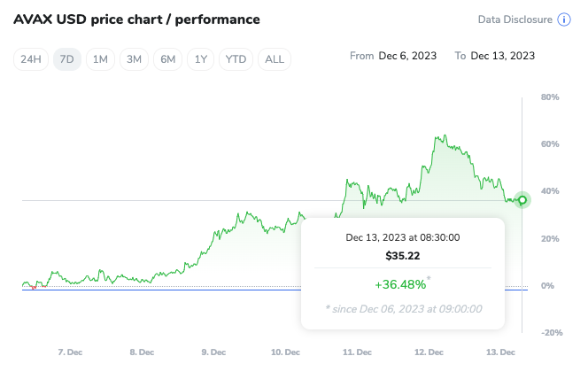Switch to the 1M range
Viewport: 588px width, 387px height.
(x=100, y=59)
